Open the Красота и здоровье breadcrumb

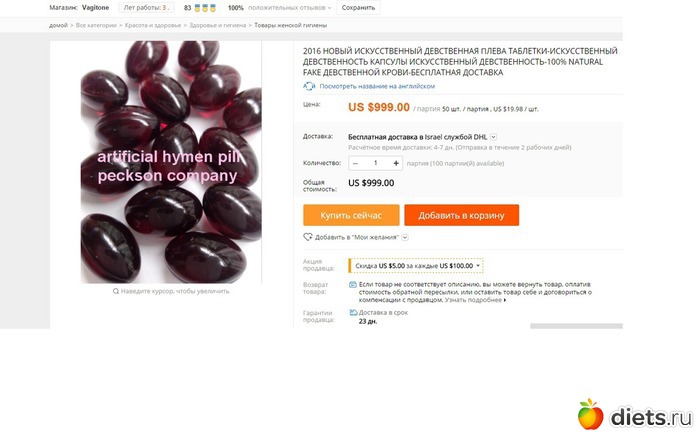coord(153,25)
